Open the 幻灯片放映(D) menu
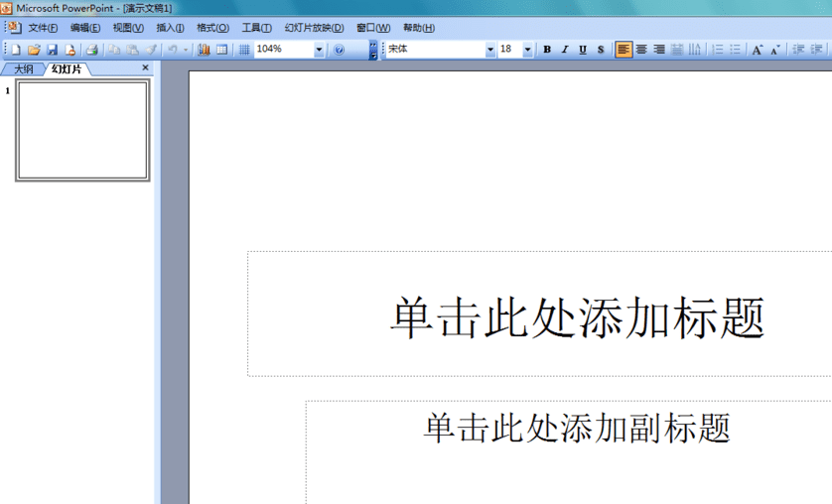The image size is (832, 504). click(x=314, y=28)
